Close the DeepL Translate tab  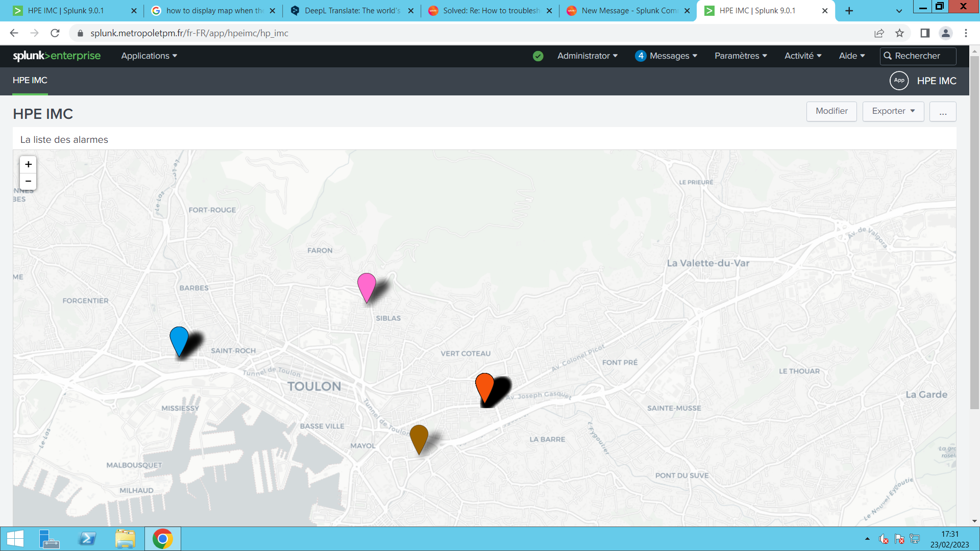coord(411,11)
